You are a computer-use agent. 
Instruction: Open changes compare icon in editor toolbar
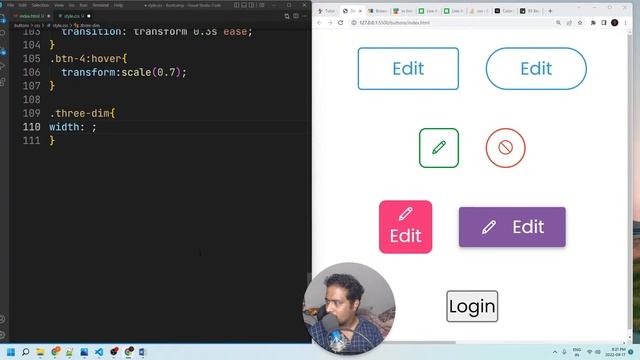(287, 16)
